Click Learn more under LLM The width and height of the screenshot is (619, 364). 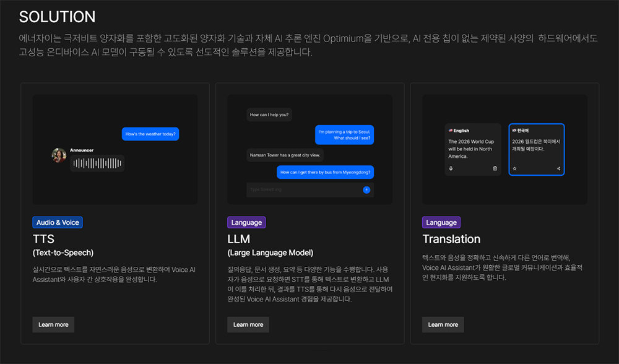[248, 324]
